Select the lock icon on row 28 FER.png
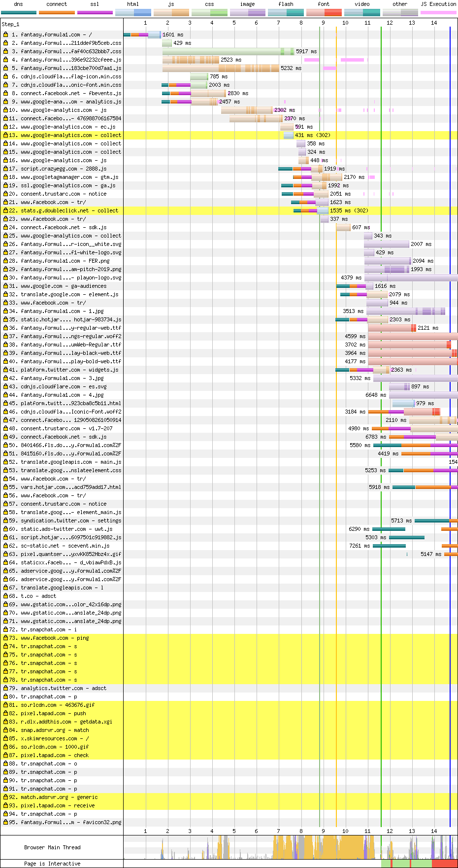458x868 pixels. click(6, 261)
